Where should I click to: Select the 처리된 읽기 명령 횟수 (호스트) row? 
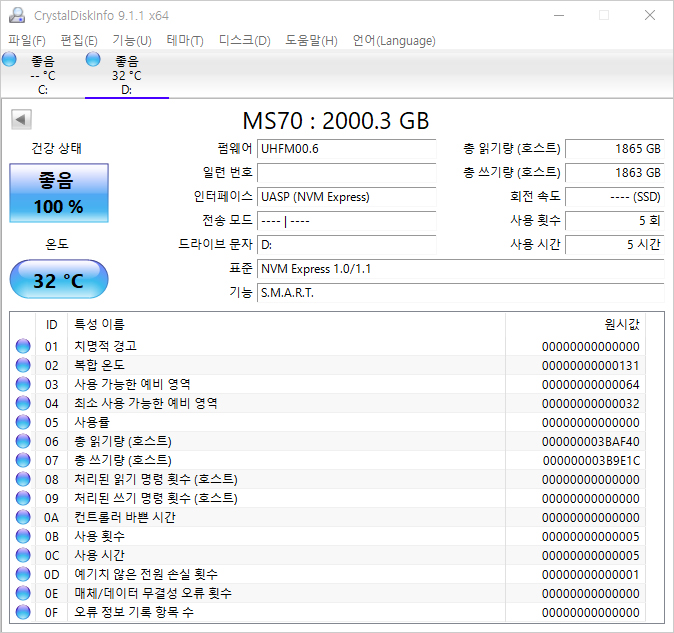coord(328,479)
